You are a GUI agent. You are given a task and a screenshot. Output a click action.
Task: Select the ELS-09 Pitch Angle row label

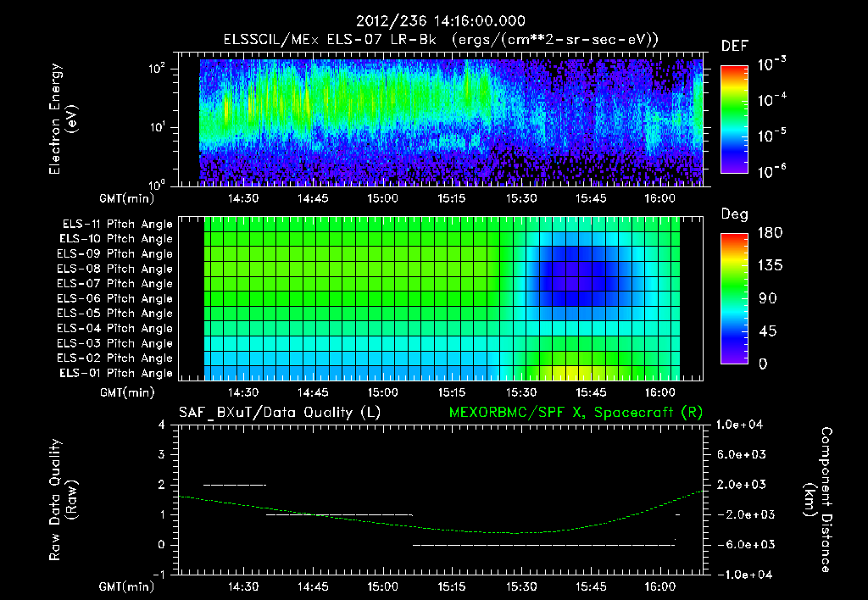114,254
